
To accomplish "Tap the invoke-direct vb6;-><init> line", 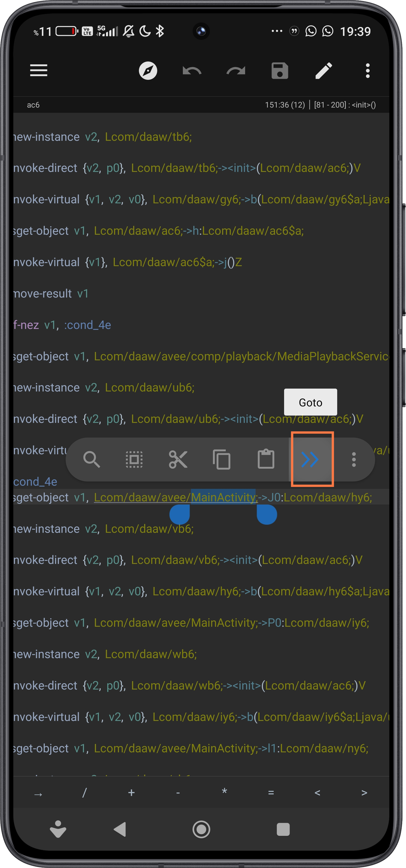I will pos(188,560).
